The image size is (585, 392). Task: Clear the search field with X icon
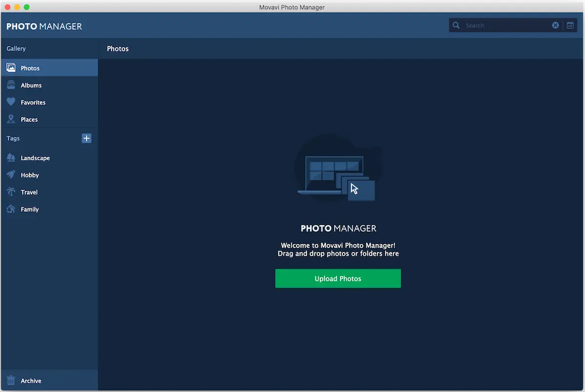point(555,25)
